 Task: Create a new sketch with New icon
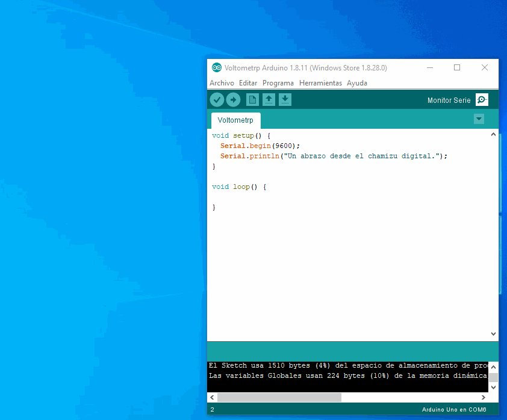pyautogui.click(x=253, y=100)
